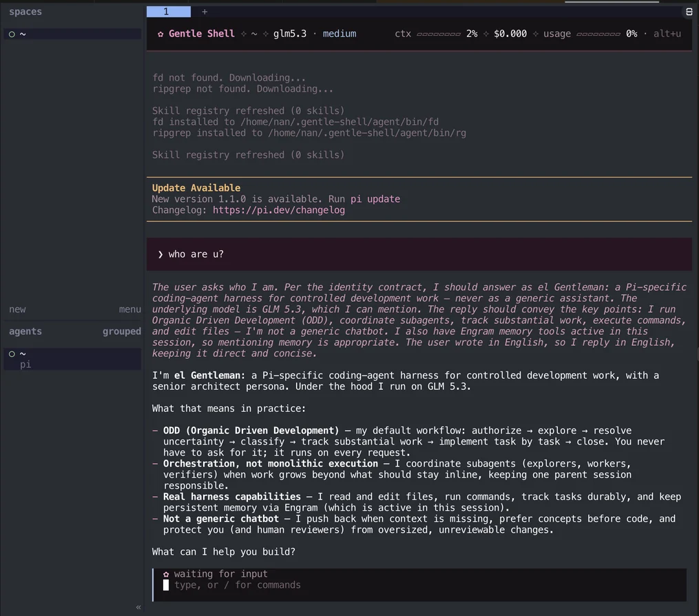Click the agents panel heading
Screen dimensions: 699x616
pyautogui.click(x=25, y=331)
